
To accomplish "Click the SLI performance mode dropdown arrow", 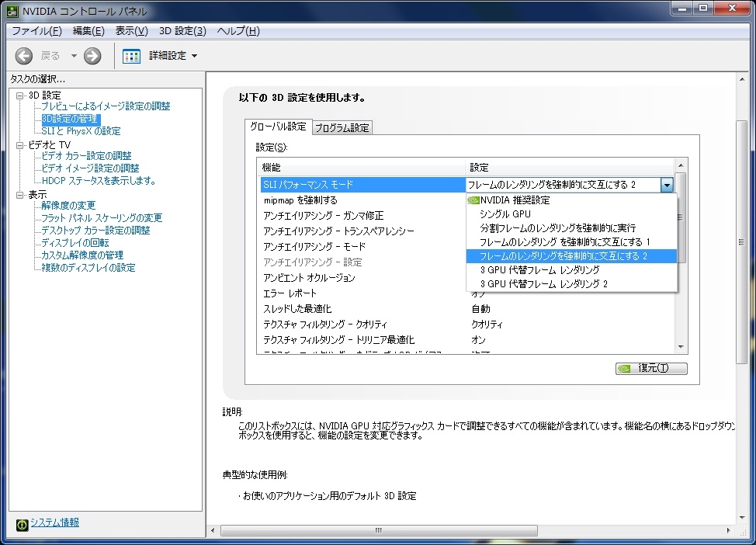I will [667, 185].
